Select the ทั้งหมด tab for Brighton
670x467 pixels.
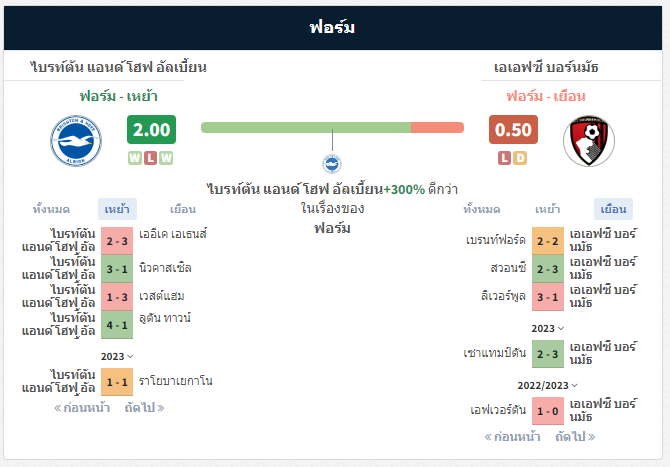[x=51, y=209]
